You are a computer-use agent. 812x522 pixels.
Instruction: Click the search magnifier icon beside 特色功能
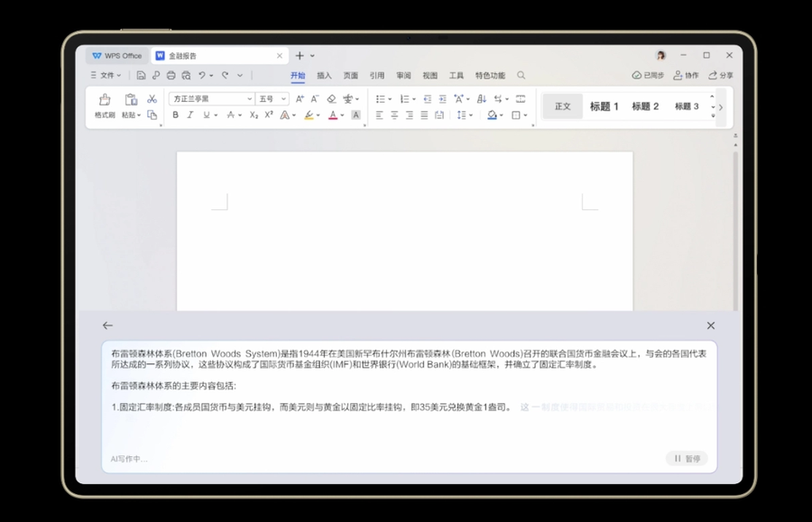521,76
